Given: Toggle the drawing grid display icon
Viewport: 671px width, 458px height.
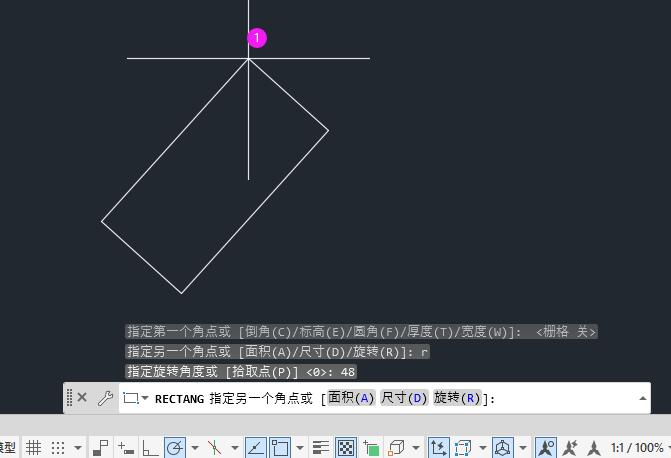Looking at the screenshot, I should [33, 448].
